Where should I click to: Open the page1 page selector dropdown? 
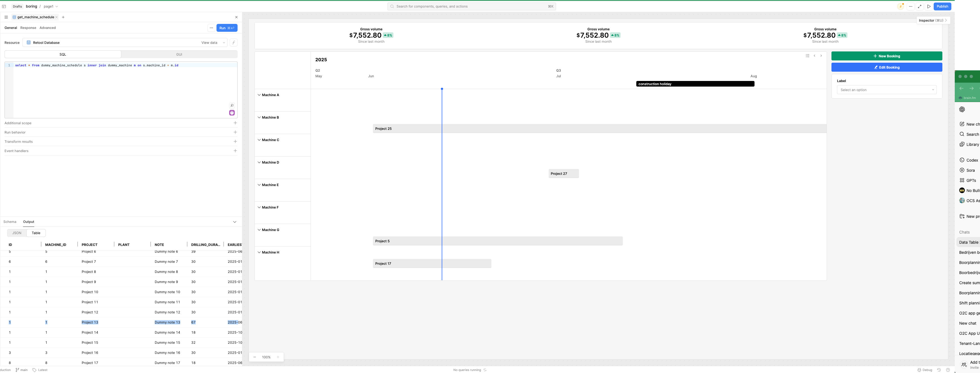click(x=51, y=6)
